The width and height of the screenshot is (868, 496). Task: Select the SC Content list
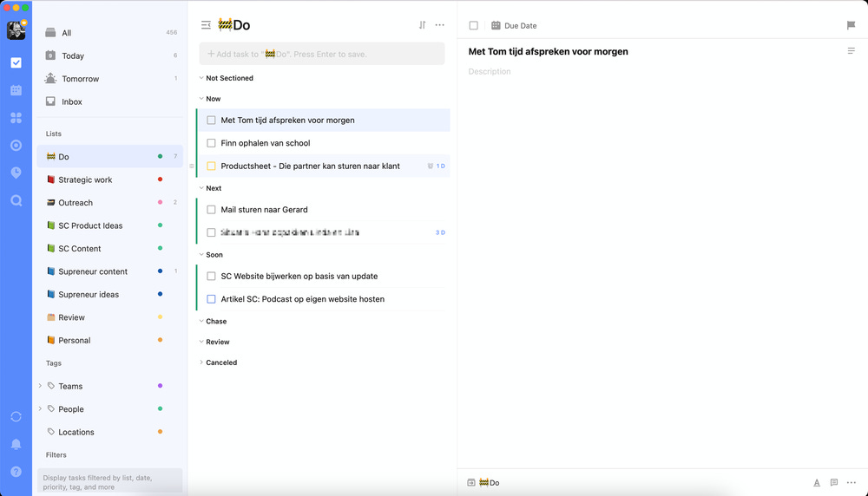tap(109, 248)
